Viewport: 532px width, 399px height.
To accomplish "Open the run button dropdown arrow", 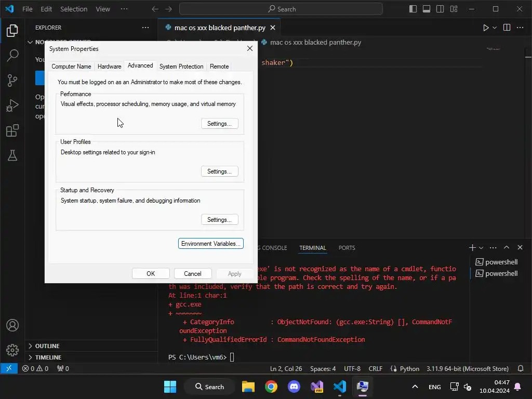I will coord(495,28).
